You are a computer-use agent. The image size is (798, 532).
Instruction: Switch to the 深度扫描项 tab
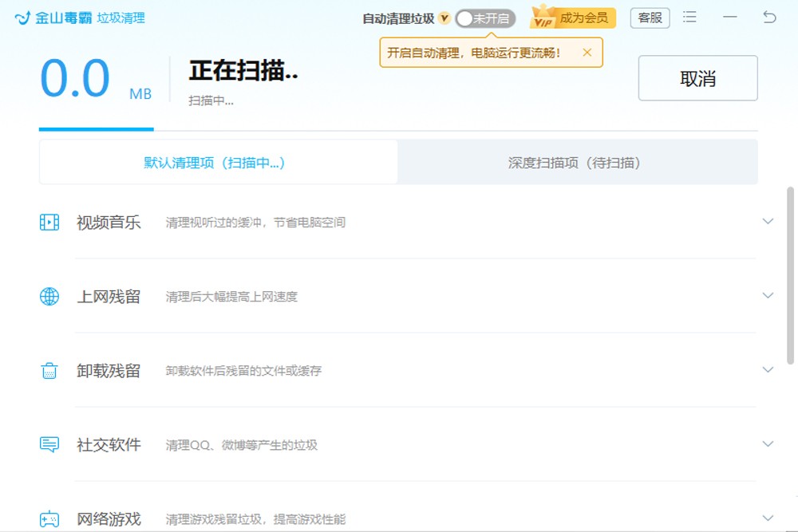coord(577,162)
